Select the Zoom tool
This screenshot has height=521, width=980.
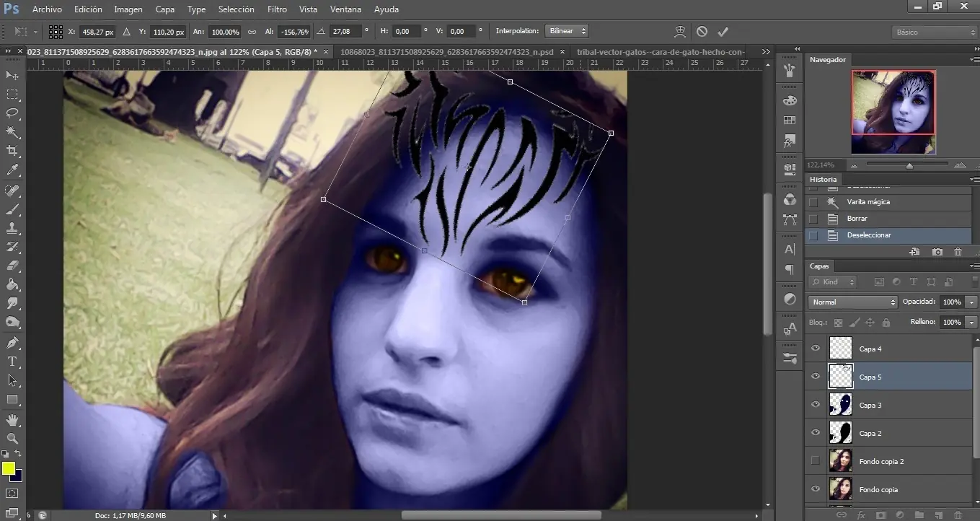12,438
